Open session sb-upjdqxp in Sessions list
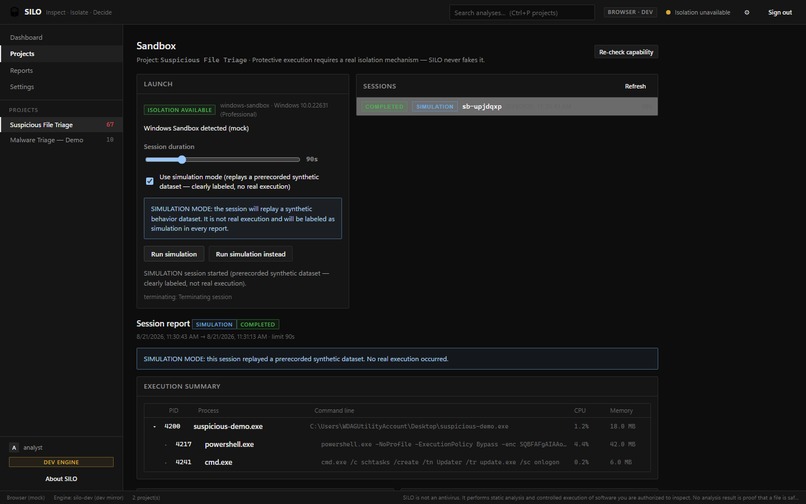Image resolution: width=806 pixels, height=504 pixels. pos(507,106)
